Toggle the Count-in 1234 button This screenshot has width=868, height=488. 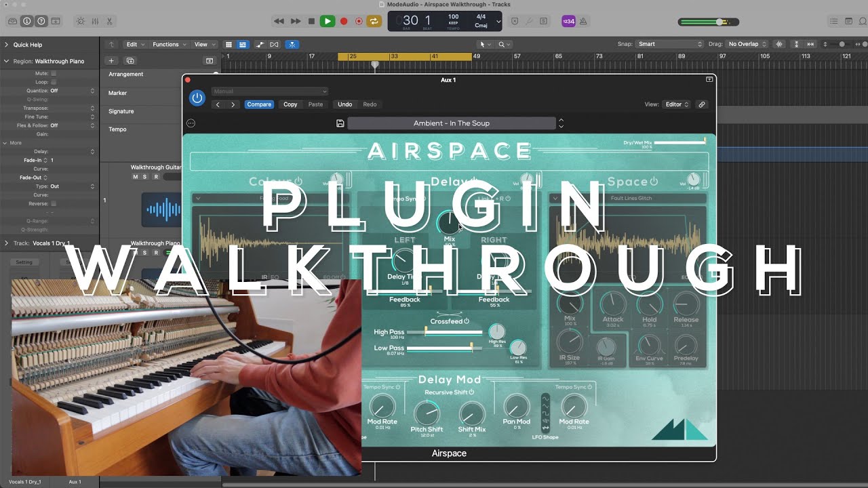[568, 21]
